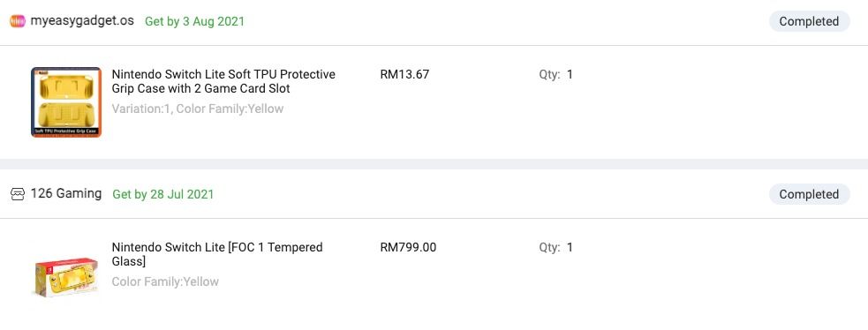
Task: Open the yellow TPU grip case thumbnail
Action: [66, 101]
